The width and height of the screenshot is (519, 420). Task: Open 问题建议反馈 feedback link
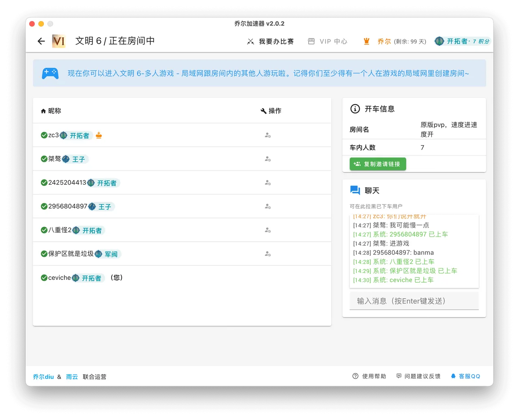pyautogui.click(x=418, y=376)
